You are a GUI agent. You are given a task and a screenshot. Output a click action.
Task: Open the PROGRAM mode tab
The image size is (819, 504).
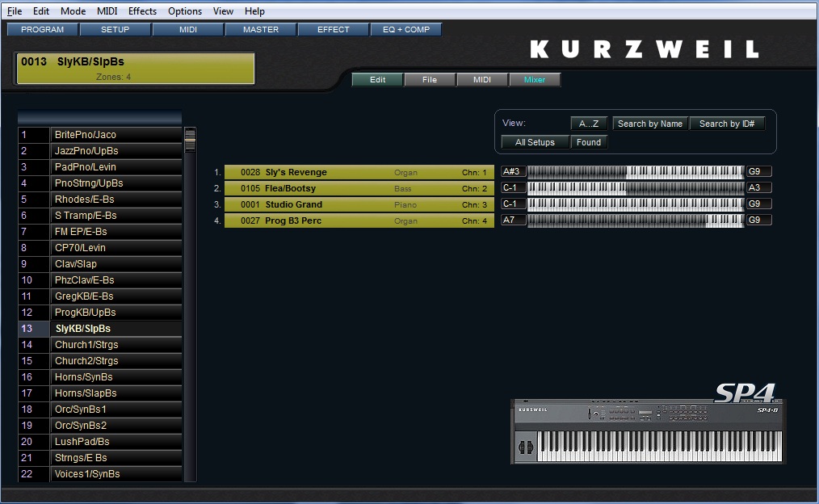pyautogui.click(x=42, y=30)
